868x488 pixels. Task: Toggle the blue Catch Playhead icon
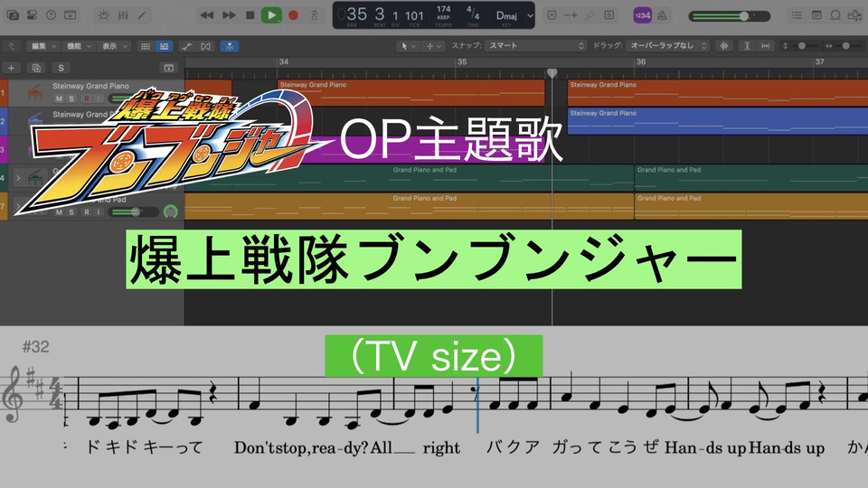click(x=229, y=46)
